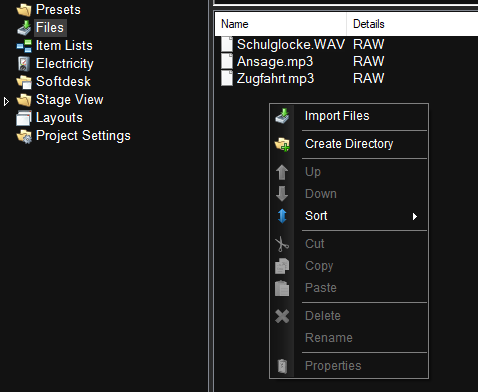Open the Sort submenu arrow
478x392 pixels.
[x=415, y=216]
